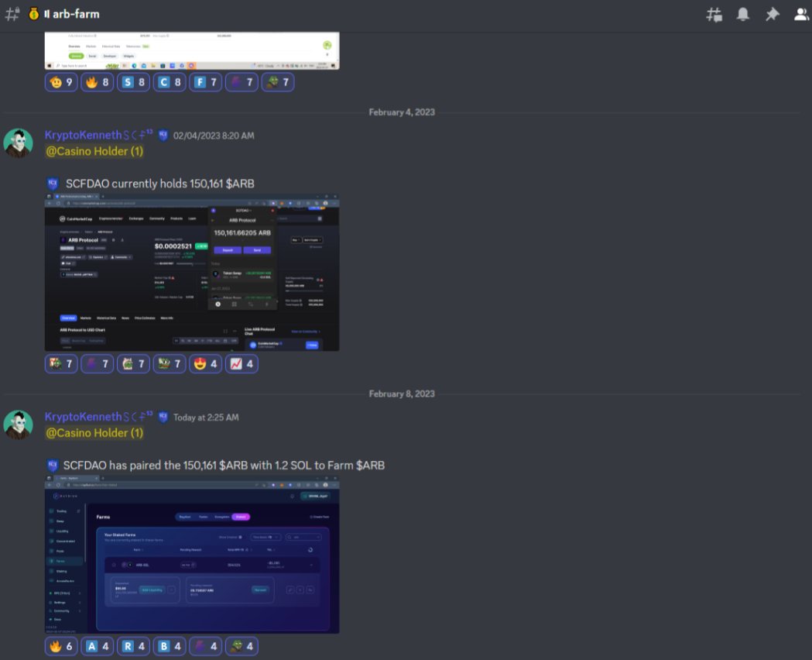
Task: Toggle the fire reaction showing 8
Action: coord(98,82)
